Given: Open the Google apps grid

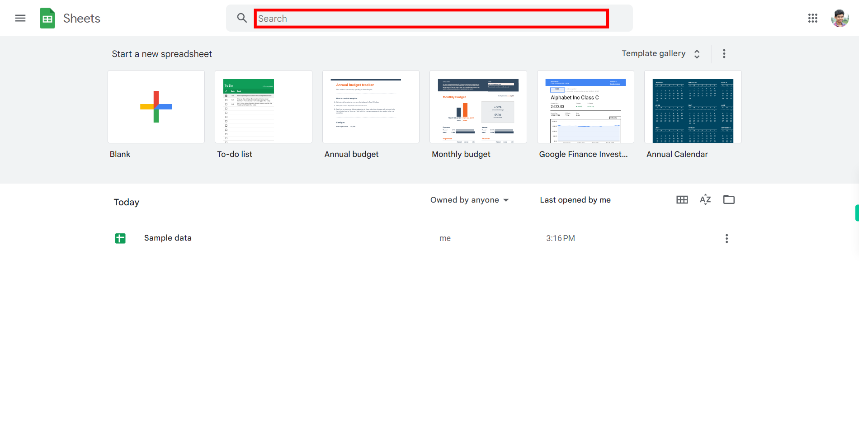Looking at the screenshot, I should 813,18.
